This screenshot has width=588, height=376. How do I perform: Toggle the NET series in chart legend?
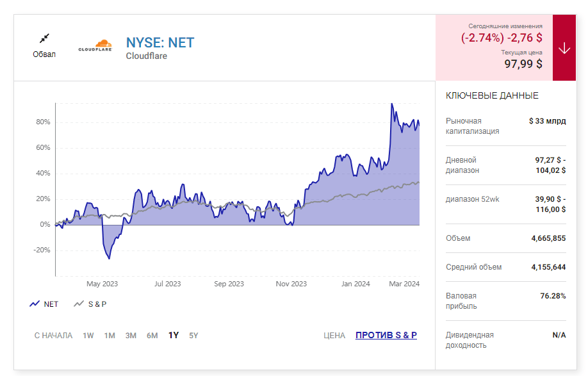point(44,304)
